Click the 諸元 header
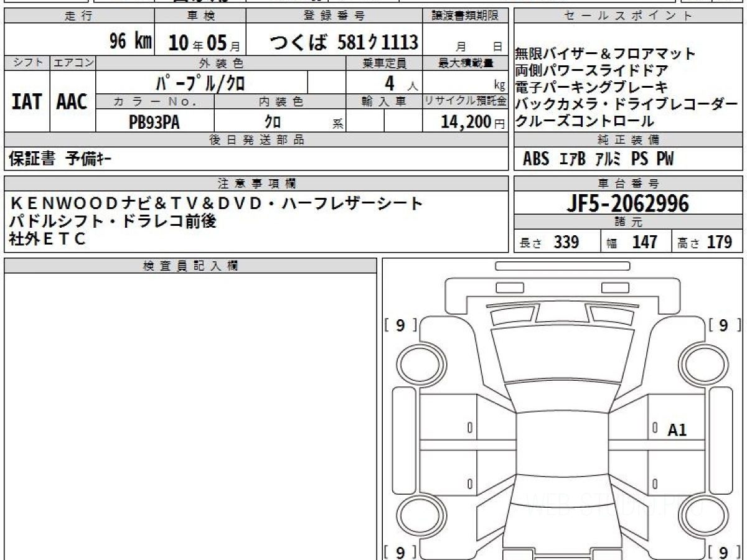Screen dimensions: 747x560 628,222
